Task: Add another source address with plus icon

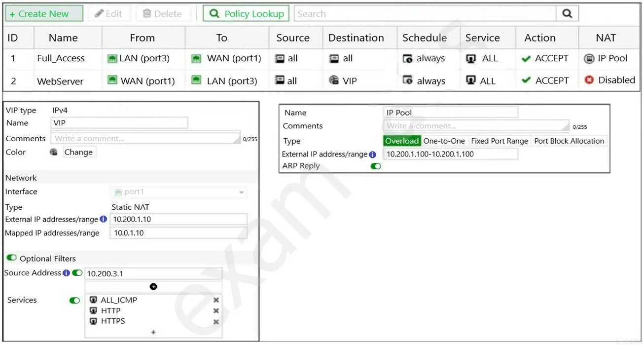Action: pyautogui.click(x=153, y=287)
